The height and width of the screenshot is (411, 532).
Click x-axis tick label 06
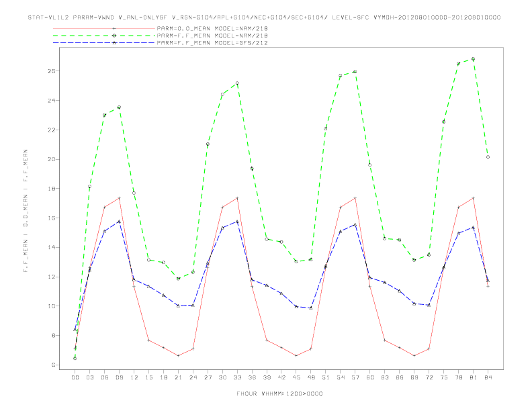click(105, 377)
